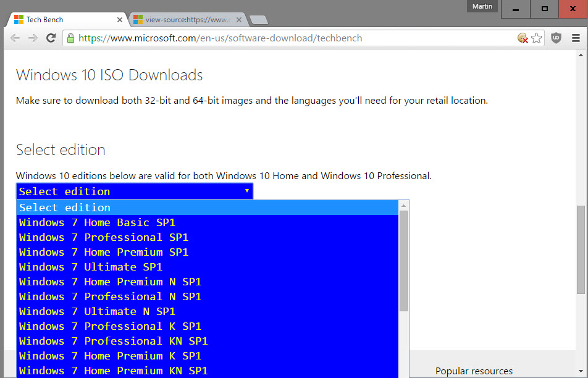Select Windows 7 Professional KN SP1
Image resolution: width=588 pixels, height=378 pixels.
point(208,341)
